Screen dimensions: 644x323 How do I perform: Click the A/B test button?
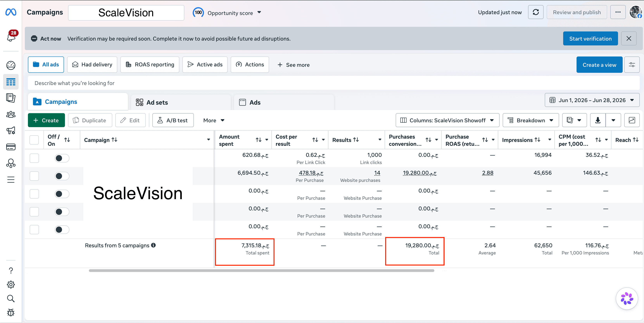click(173, 120)
